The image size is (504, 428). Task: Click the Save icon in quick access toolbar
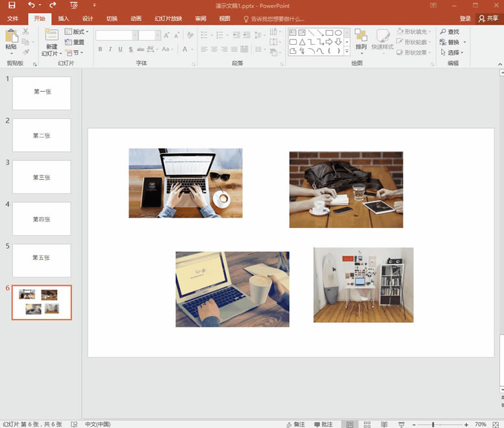click(x=11, y=5)
